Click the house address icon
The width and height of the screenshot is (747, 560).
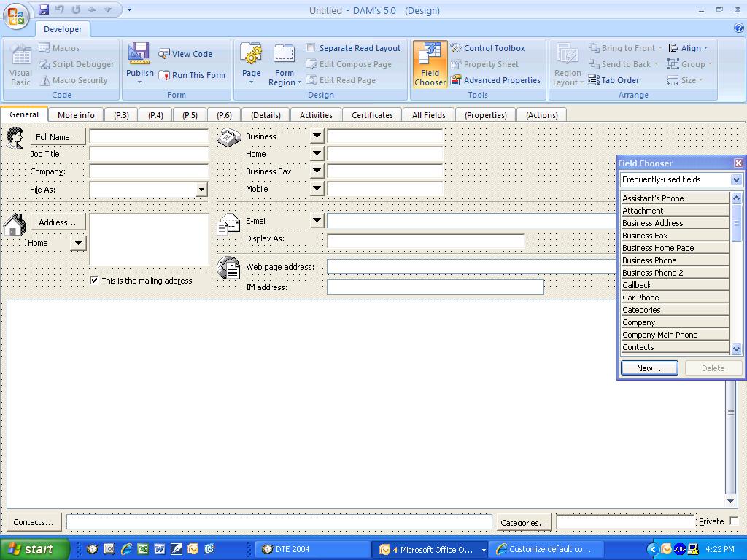click(15, 225)
